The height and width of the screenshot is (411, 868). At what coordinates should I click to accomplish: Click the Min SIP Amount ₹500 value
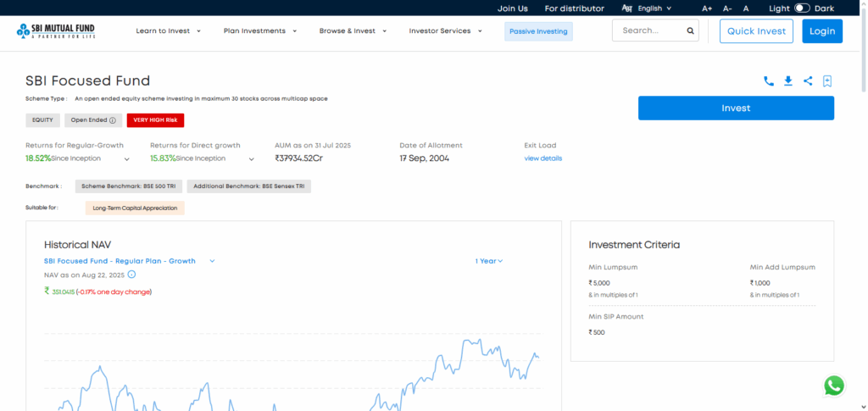(597, 332)
